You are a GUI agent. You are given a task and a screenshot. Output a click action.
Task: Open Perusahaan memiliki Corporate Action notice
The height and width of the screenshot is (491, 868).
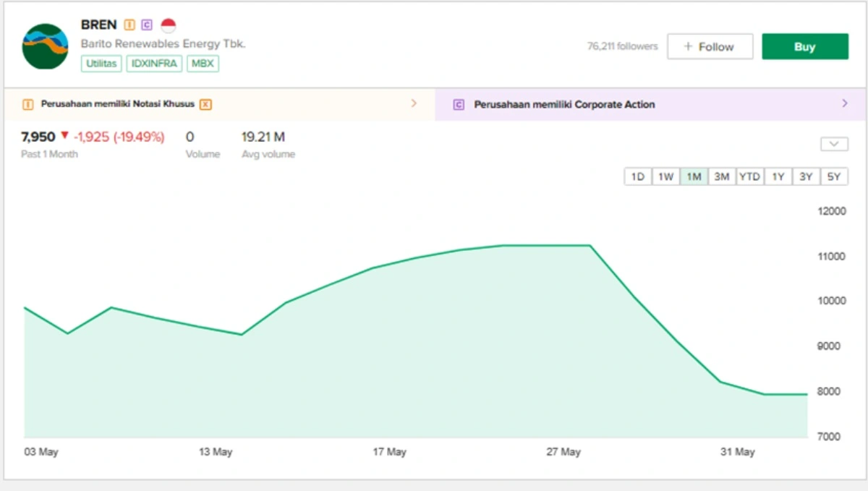tap(650, 104)
